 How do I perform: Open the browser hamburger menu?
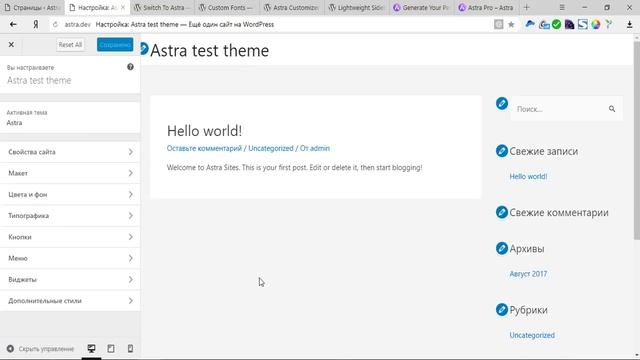point(562,7)
